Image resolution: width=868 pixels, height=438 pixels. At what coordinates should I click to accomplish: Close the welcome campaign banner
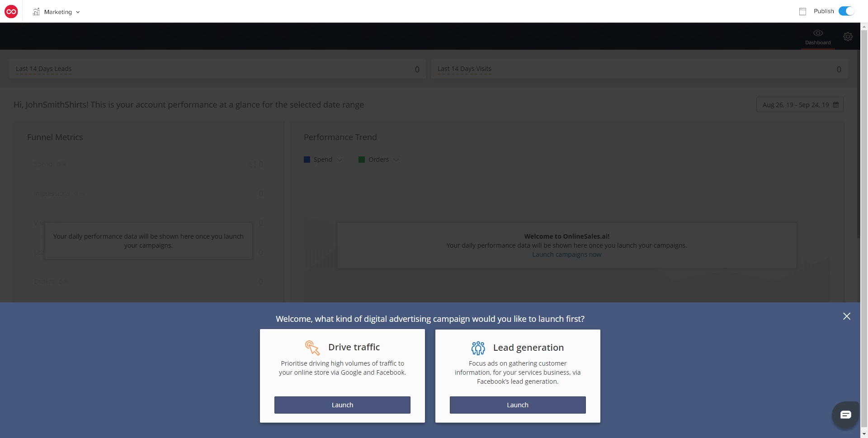(847, 316)
